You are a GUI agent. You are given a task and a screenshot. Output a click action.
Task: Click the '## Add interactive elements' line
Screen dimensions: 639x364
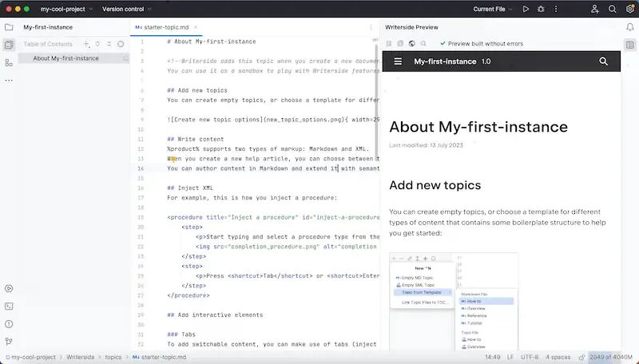point(215,315)
